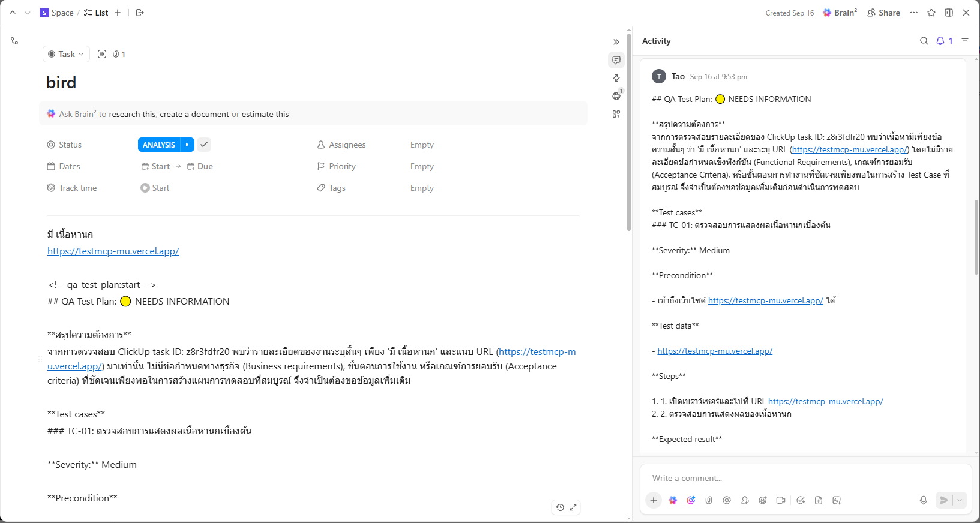Open Brain from the top bar
The height and width of the screenshot is (523, 980).
coord(840,13)
